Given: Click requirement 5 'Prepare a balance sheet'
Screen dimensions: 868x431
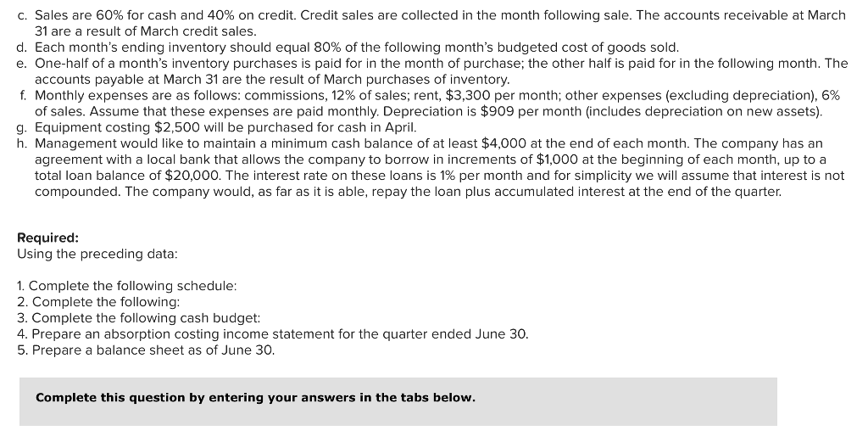Looking at the screenshot, I should coord(146,350).
